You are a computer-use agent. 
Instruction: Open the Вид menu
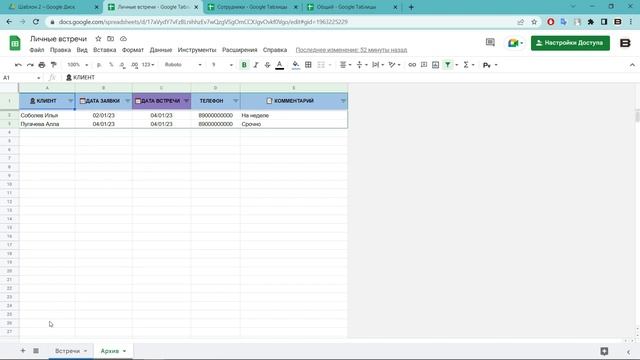(x=82, y=50)
